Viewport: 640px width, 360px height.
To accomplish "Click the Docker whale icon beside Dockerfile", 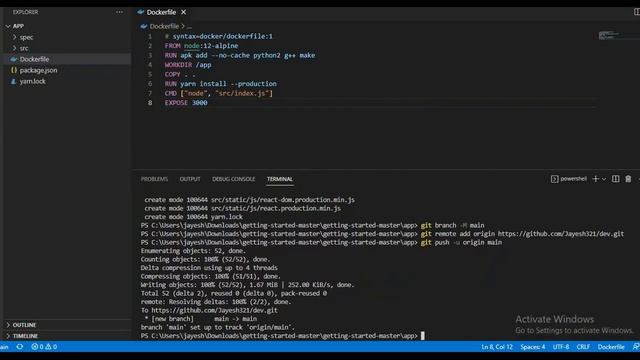I will click(x=14, y=59).
